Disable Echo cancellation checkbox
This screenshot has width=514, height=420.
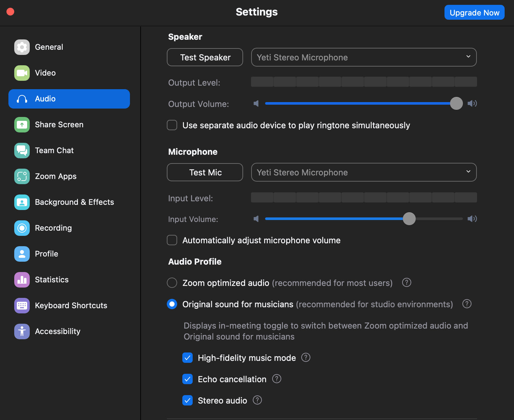[187, 379]
